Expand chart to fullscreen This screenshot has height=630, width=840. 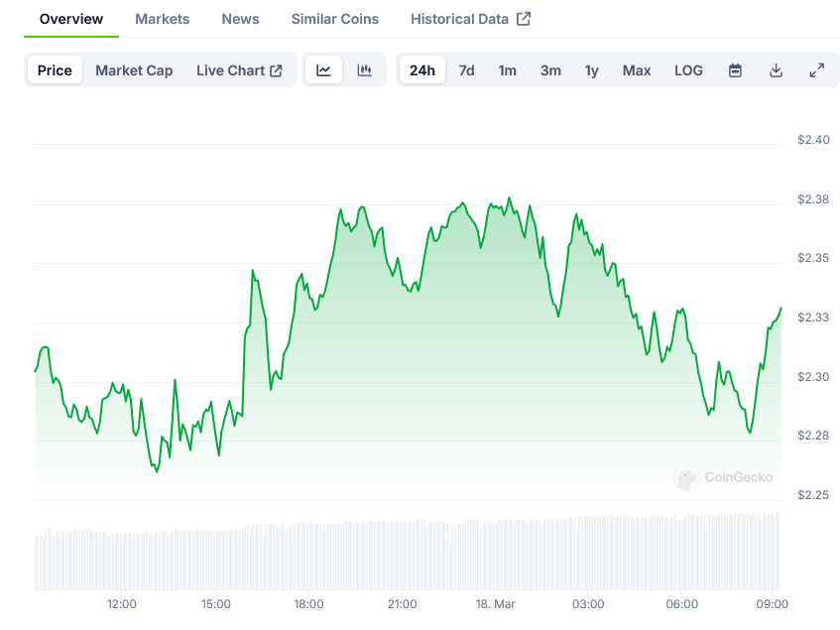click(816, 70)
